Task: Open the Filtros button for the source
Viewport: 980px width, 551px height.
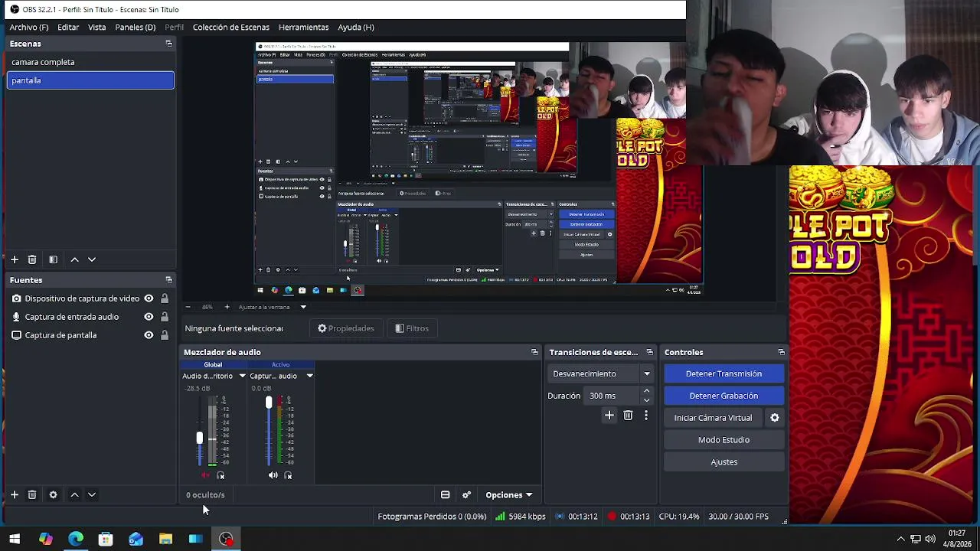Action: point(412,328)
